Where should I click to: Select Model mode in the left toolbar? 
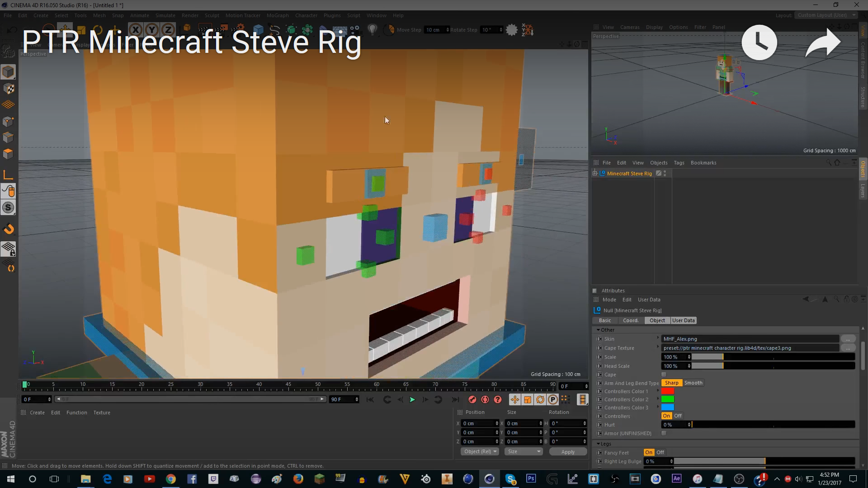[x=8, y=72]
